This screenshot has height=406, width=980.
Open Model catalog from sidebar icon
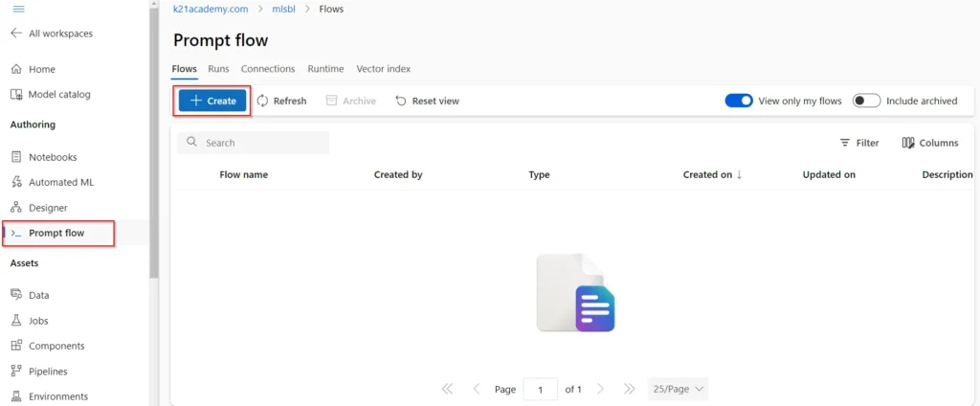pos(16,95)
